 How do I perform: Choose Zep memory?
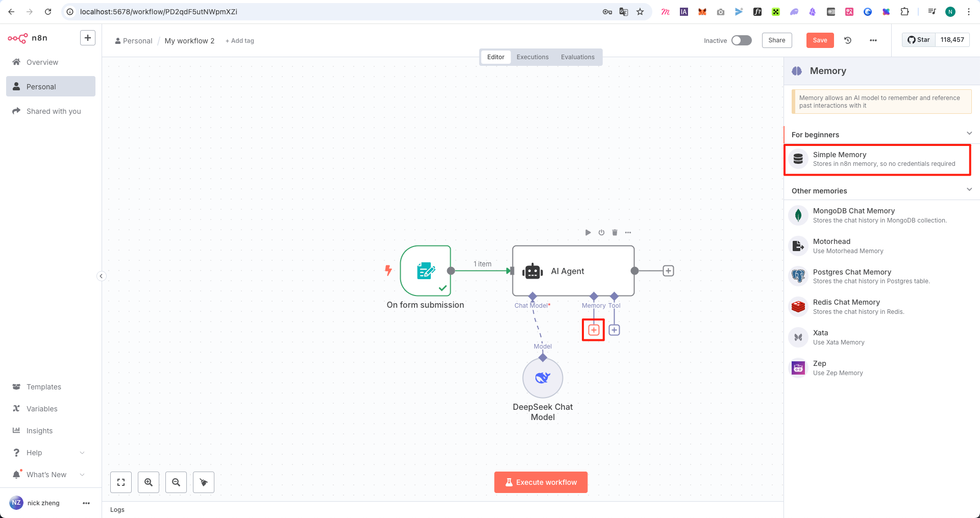pyautogui.click(x=881, y=368)
